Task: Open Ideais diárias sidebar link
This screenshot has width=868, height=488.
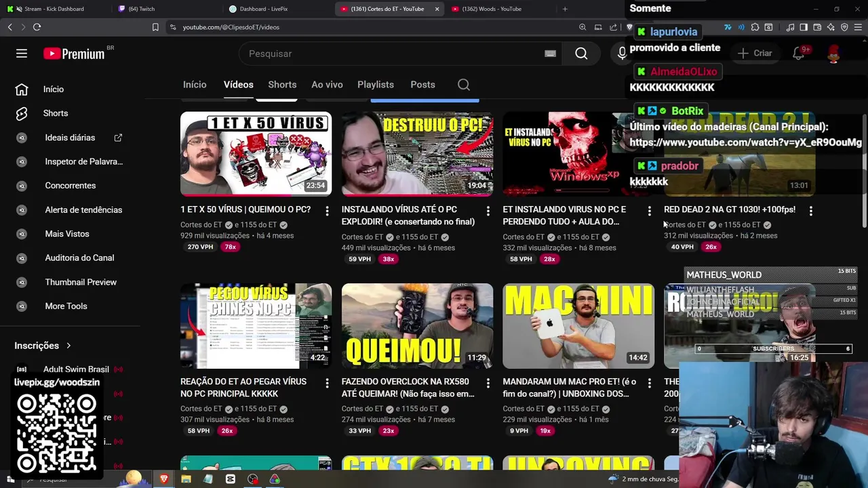Action: pyautogui.click(x=71, y=138)
